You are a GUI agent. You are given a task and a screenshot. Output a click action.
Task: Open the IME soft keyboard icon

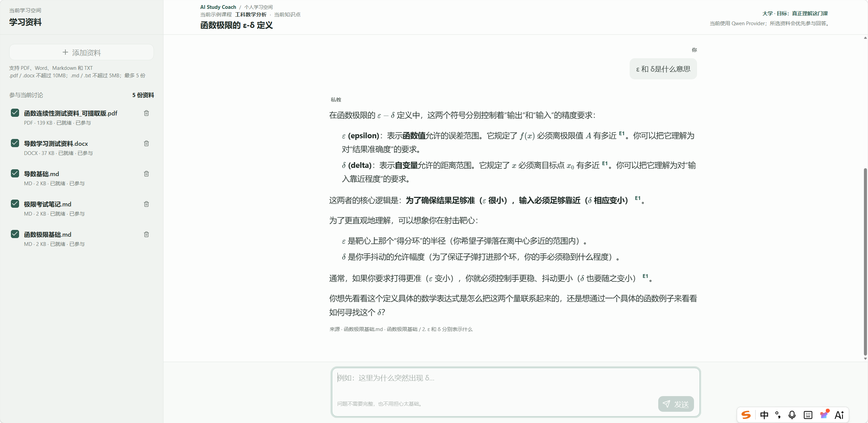(x=808, y=414)
